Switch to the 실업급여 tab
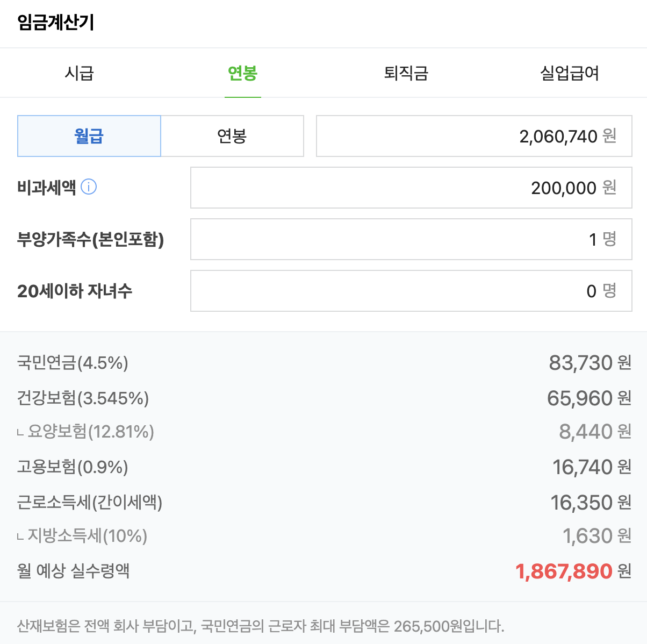The height and width of the screenshot is (644, 647). [x=567, y=74]
